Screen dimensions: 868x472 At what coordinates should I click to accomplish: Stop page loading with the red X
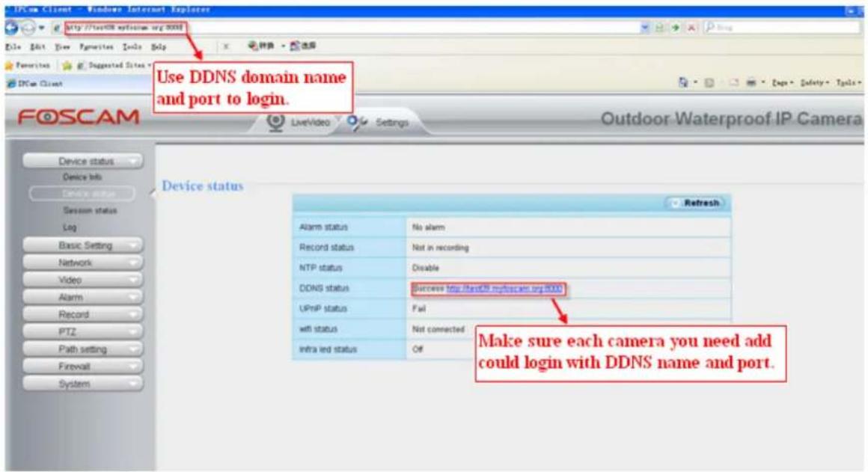[691, 27]
